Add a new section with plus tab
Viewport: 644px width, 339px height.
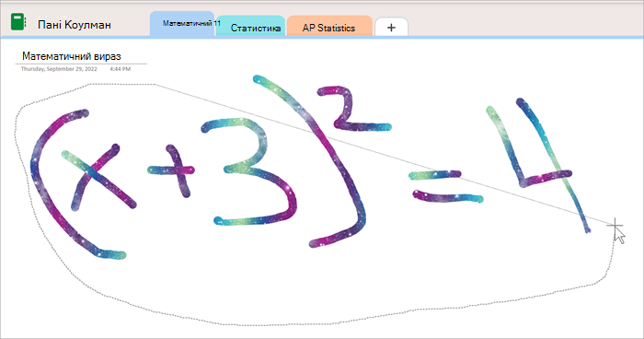click(391, 27)
